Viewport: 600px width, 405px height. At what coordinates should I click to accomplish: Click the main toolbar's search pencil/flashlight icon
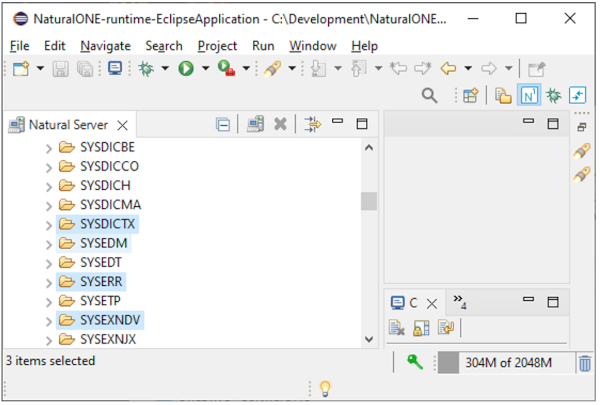coord(272,69)
